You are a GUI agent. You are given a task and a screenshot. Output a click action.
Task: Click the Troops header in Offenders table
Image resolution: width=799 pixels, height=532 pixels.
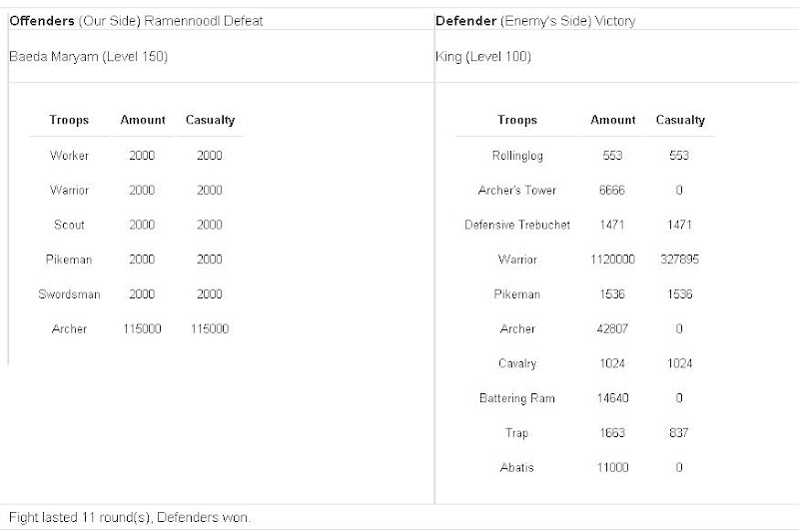pyautogui.click(x=69, y=120)
